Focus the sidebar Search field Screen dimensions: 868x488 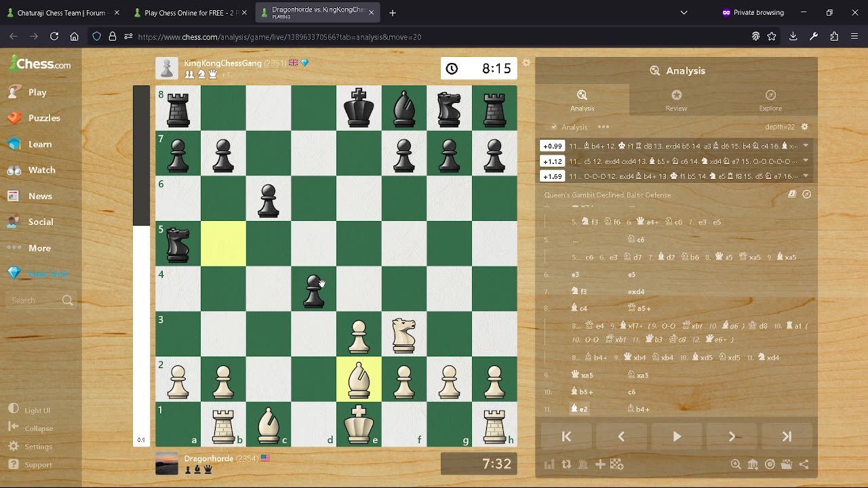tap(42, 300)
